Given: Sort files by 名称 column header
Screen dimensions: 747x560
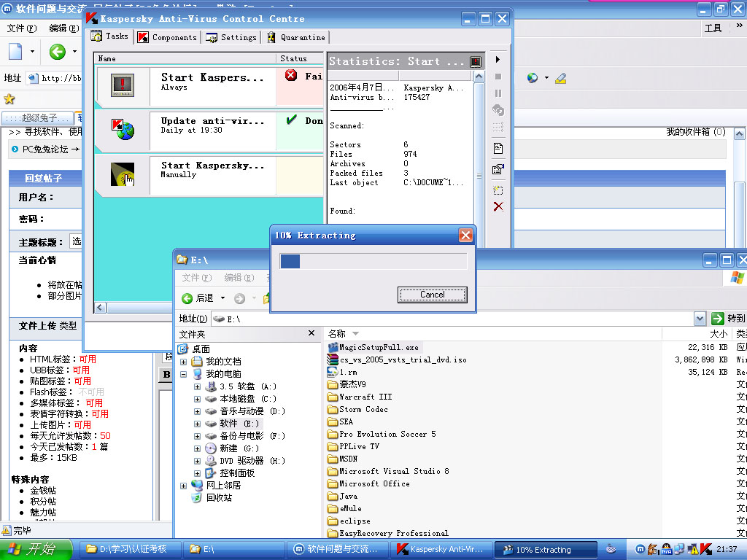Looking at the screenshot, I should (x=493, y=333).
